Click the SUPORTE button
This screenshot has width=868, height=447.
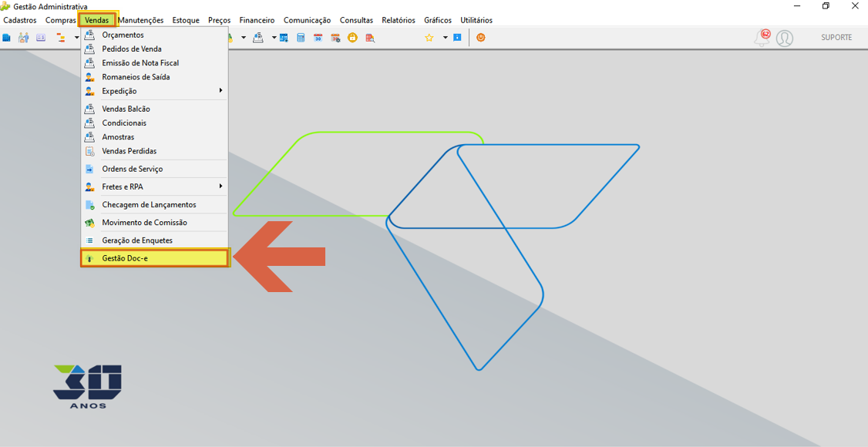[x=836, y=38]
